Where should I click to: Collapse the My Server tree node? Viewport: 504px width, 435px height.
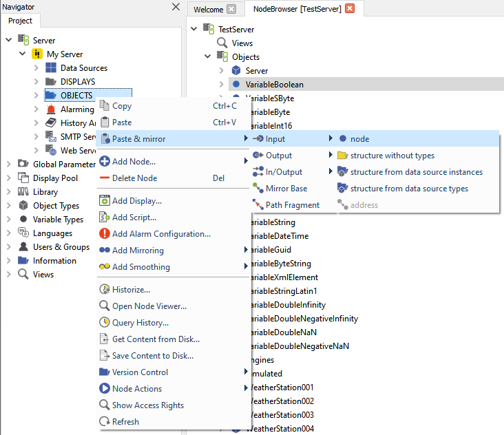pyautogui.click(x=23, y=53)
